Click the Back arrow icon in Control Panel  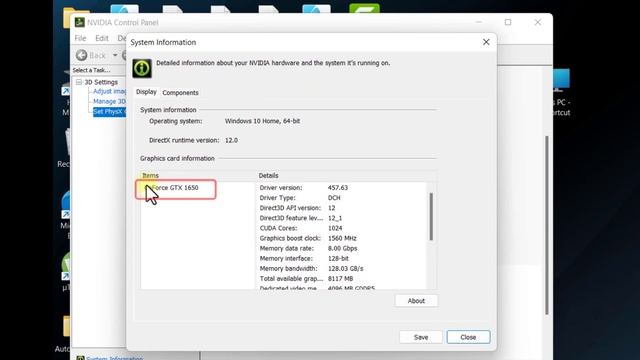pyautogui.click(x=82, y=55)
